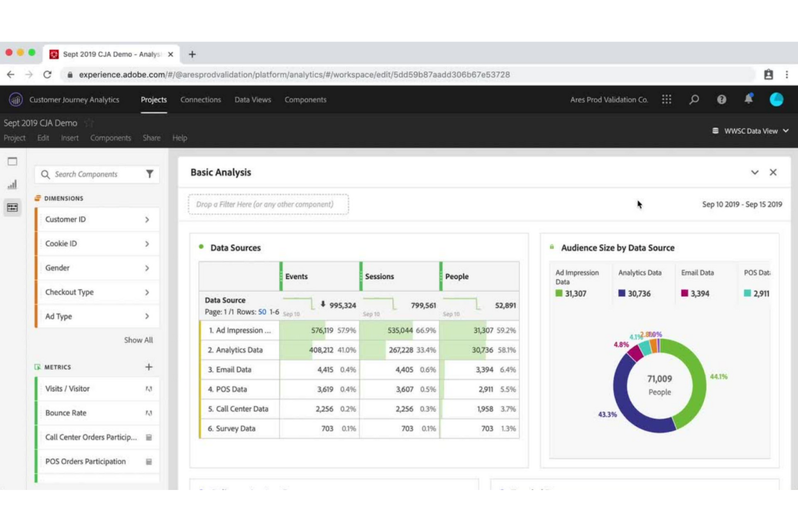Image resolution: width=798 pixels, height=532 pixels.
Task: Click the component filter funnel icon
Action: [x=149, y=174]
